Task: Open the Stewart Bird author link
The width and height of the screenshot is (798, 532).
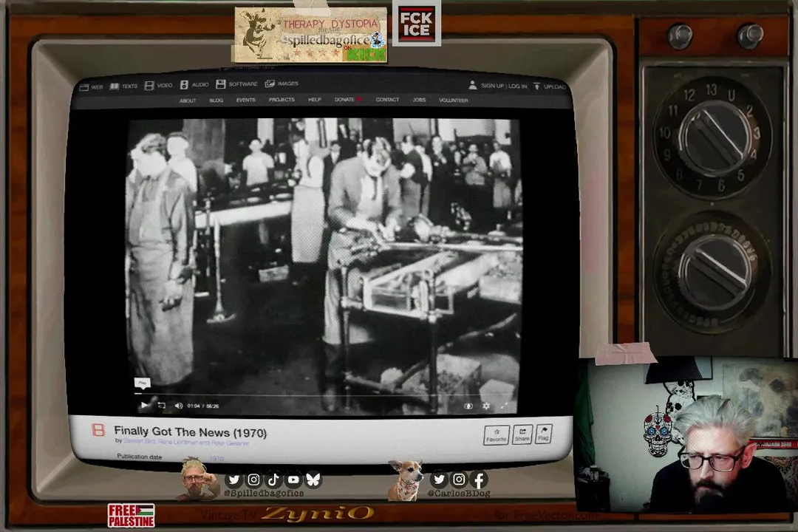Action: (x=139, y=441)
